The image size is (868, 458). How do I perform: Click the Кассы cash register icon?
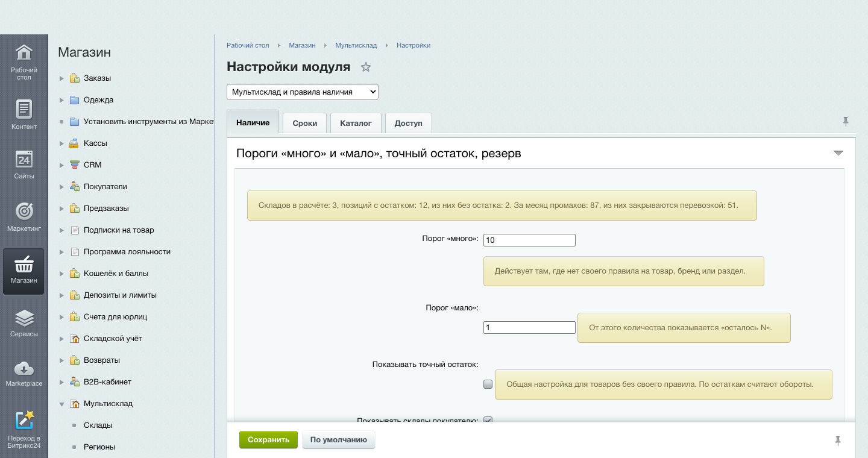(74, 143)
